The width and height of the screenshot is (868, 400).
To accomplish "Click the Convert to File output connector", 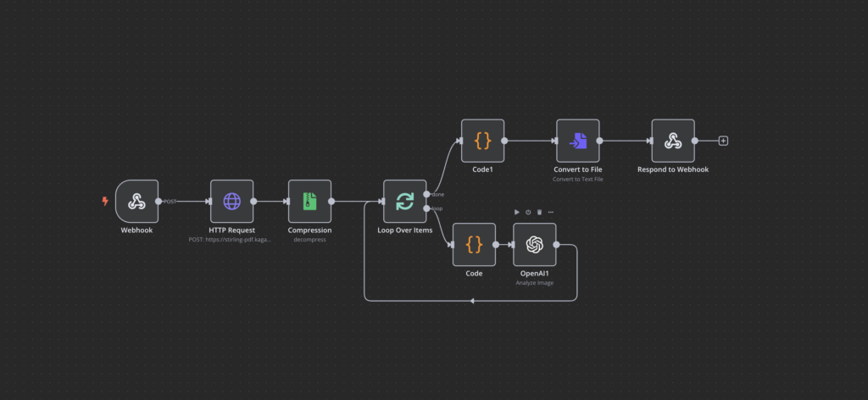I will tap(599, 141).
